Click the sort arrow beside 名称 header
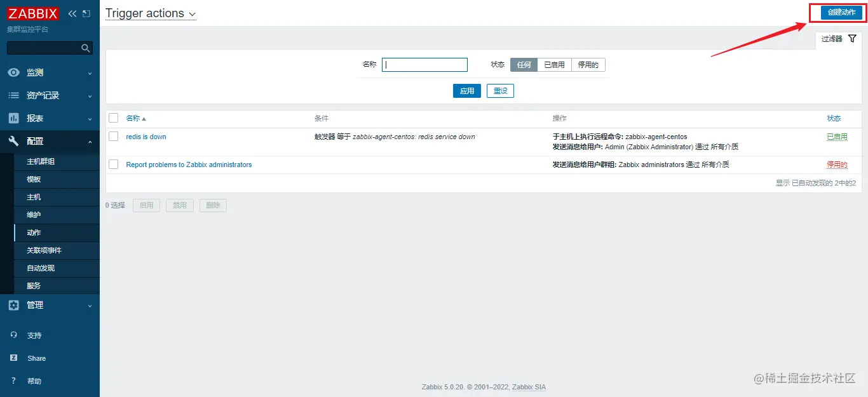The height and width of the screenshot is (397, 868). 144,119
